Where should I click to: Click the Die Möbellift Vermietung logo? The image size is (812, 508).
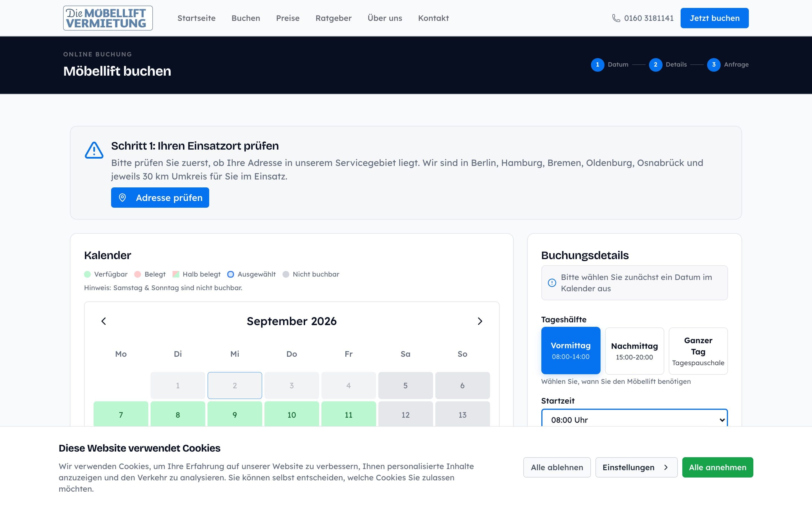point(108,18)
